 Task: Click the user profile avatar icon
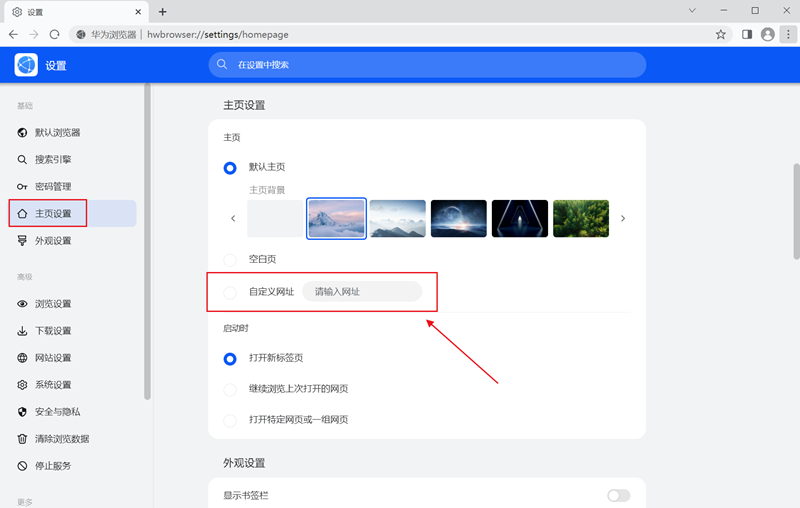pos(767,34)
